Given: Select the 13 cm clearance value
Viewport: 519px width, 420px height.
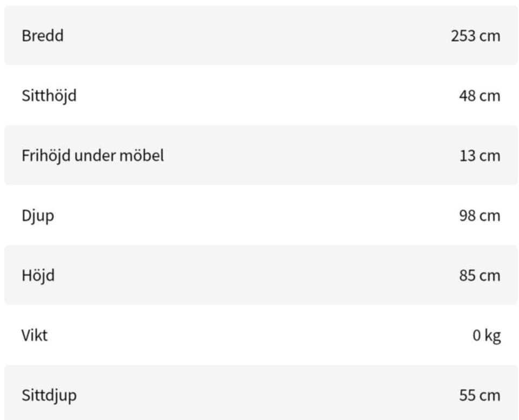Looking at the screenshot, I should pyautogui.click(x=480, y=156).
